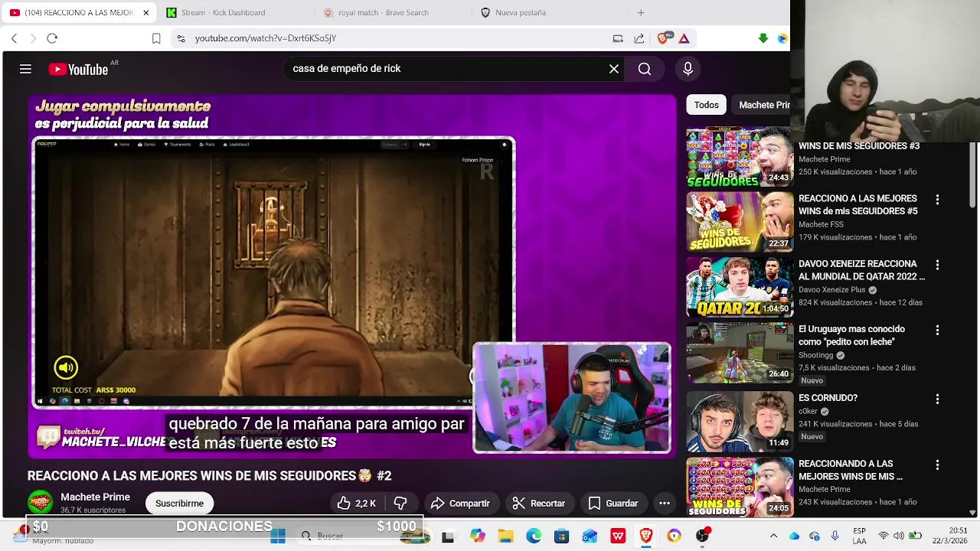Like the video with thumbs up
The image size is (980, 551).
point(356,503)
